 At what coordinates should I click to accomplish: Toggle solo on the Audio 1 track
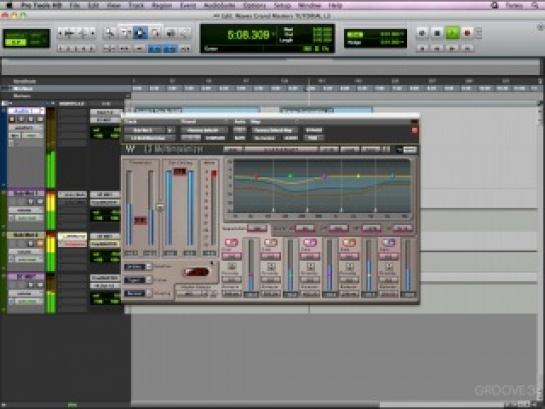pyautogui.click(x=31, y=119)
